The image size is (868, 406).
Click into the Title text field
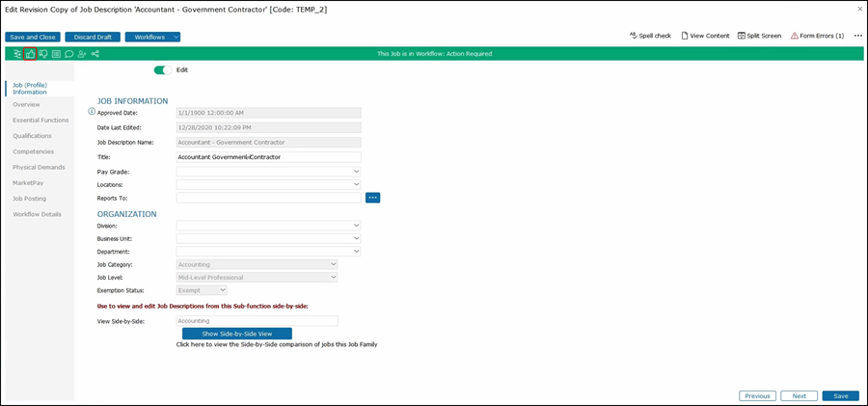click(x=268, y=156)
